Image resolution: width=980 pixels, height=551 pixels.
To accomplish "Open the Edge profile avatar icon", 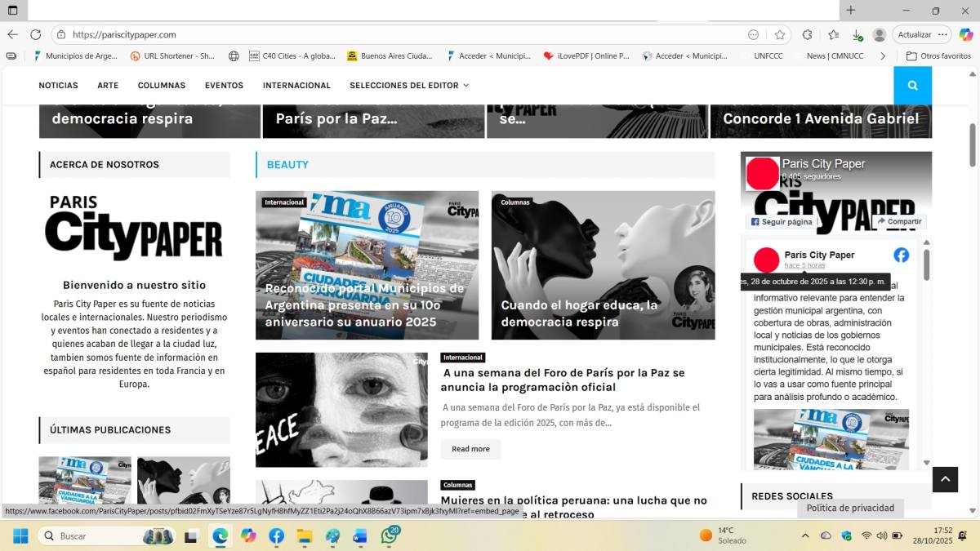I will point(879,34).
